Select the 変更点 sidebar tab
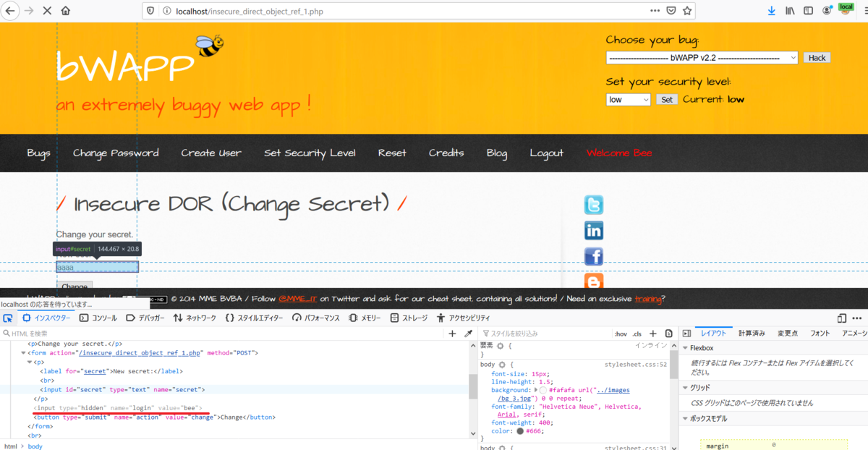This screenshot has height=450, width=868. coord(788,334)
